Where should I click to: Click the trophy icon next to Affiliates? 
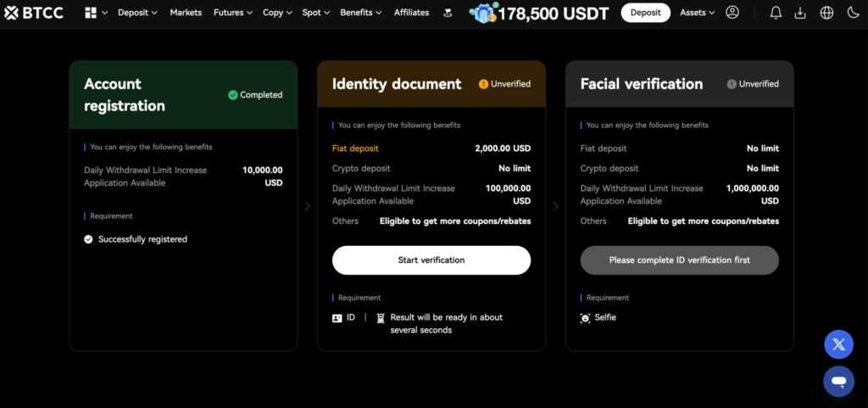point(448,13)
